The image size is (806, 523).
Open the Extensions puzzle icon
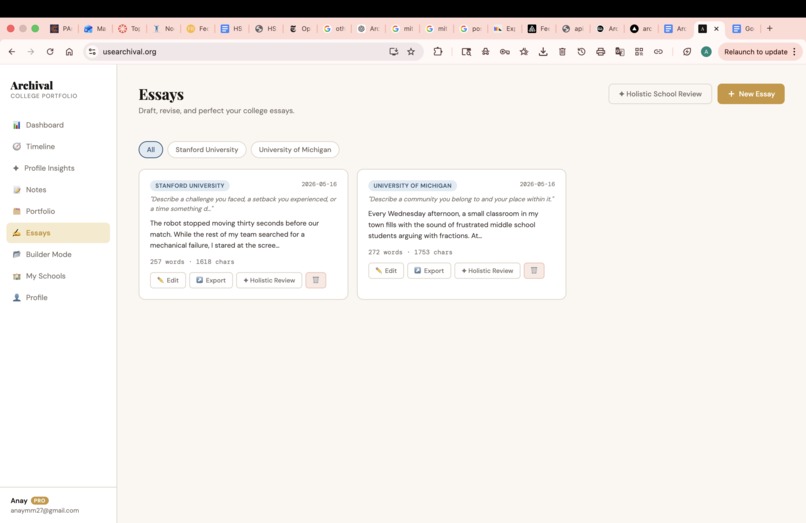tap(438, 52)
